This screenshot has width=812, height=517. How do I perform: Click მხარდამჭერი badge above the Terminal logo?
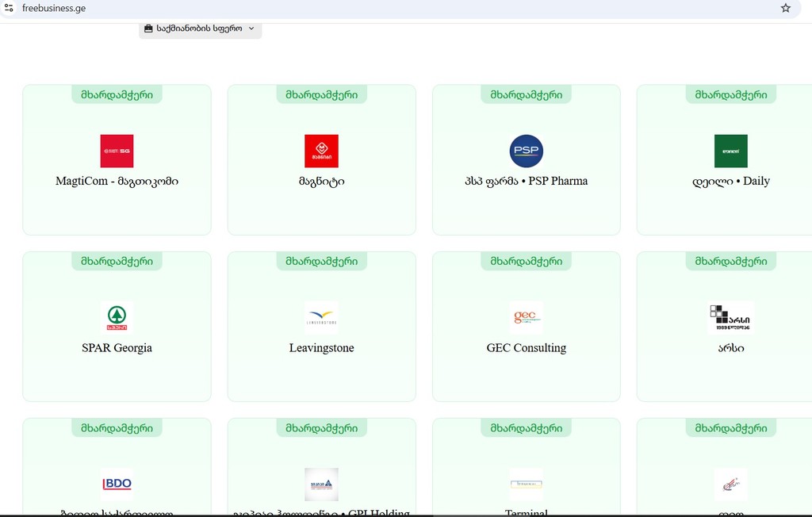tap(527, 428)
